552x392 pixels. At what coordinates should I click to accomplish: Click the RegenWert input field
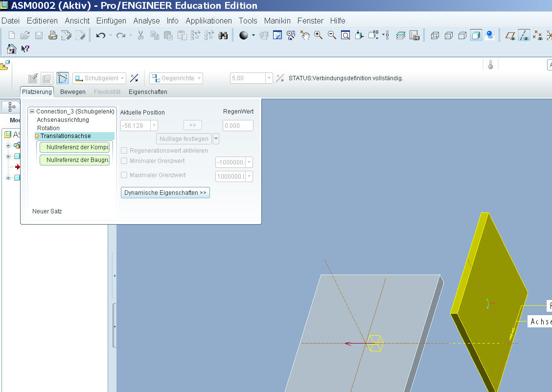[x=238, y=126]
